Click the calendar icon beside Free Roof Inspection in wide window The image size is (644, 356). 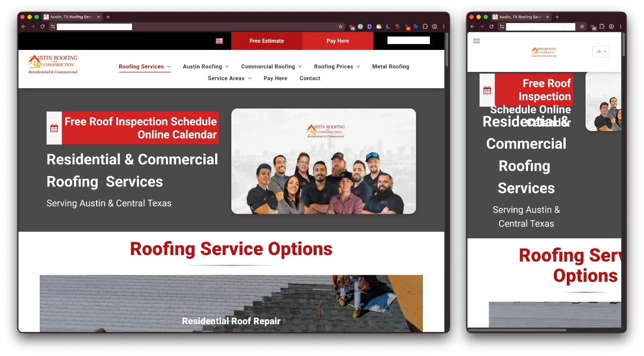pos(54,128)
